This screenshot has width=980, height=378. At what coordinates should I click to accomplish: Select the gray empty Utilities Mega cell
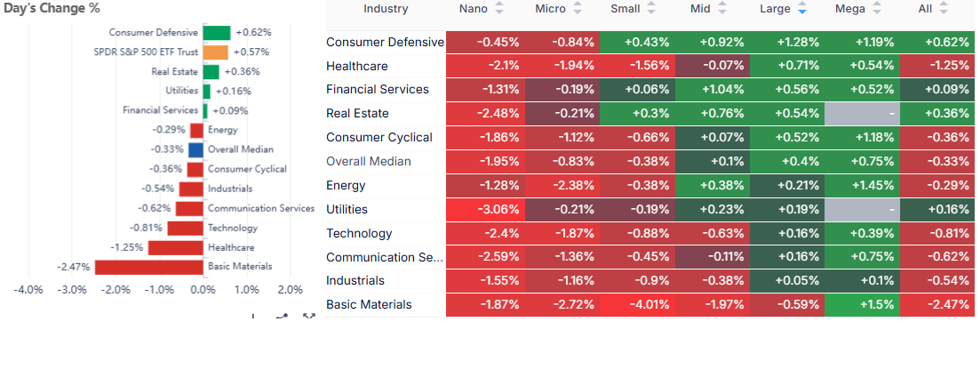point(862,209)
